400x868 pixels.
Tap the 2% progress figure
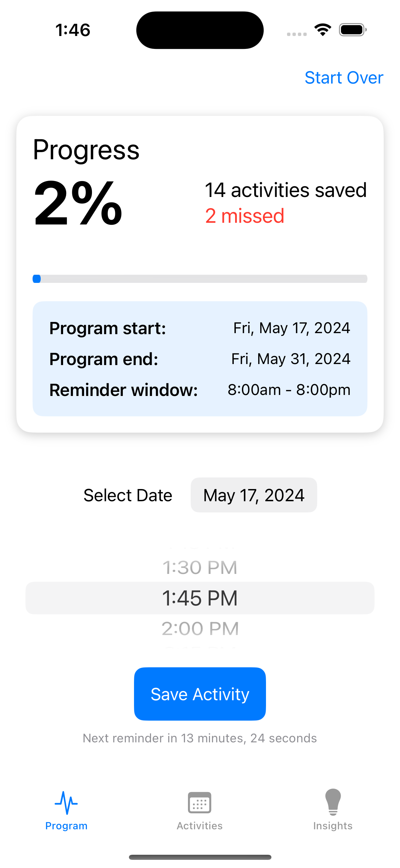(78, 203)
